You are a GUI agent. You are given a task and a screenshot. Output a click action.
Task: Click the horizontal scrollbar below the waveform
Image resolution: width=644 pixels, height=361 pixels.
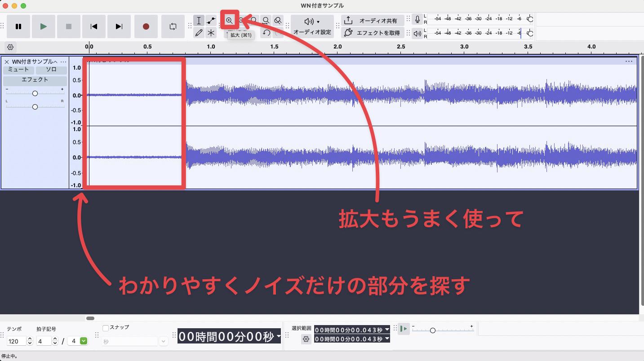[90, 318]
